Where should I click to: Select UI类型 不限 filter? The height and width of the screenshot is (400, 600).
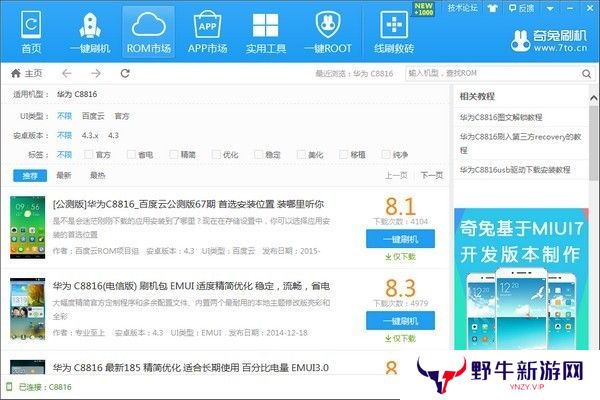coord(64,116)
